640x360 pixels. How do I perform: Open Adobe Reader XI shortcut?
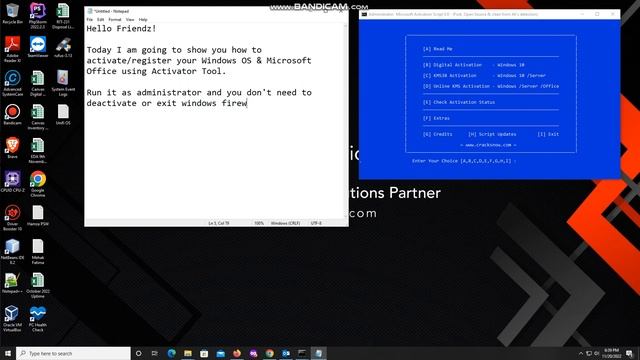[x=12, y=49]
